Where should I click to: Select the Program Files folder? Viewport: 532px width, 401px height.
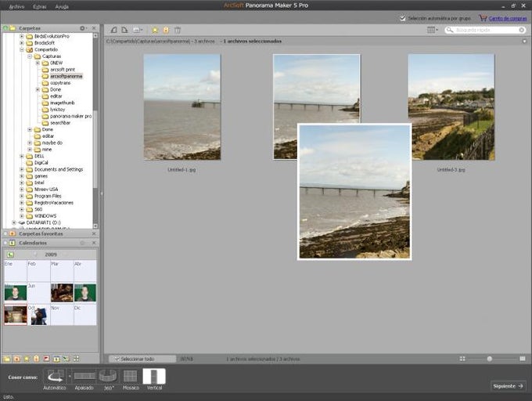point(48,196)
